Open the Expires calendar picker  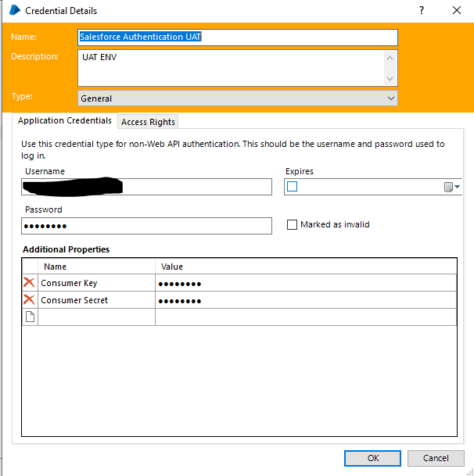coord(452,187)
